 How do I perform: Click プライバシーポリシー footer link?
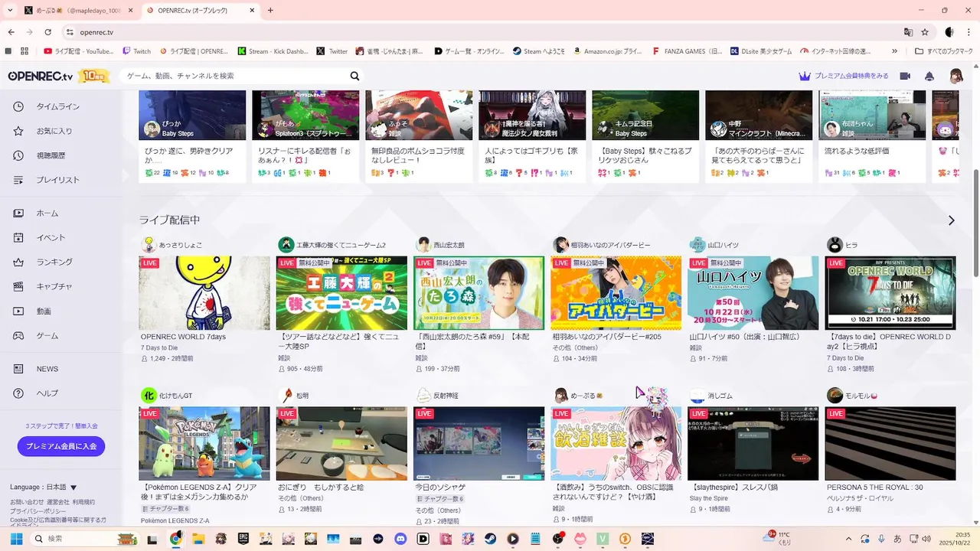click(x=38, y=510)
